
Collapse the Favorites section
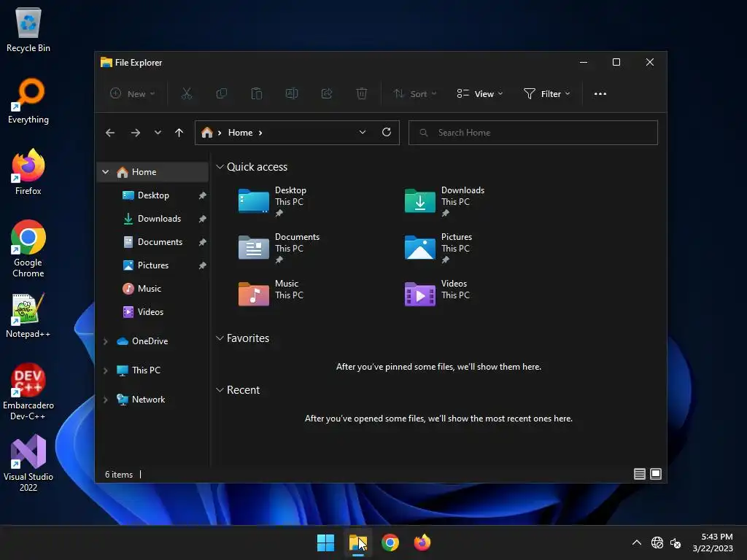(220, 338)
